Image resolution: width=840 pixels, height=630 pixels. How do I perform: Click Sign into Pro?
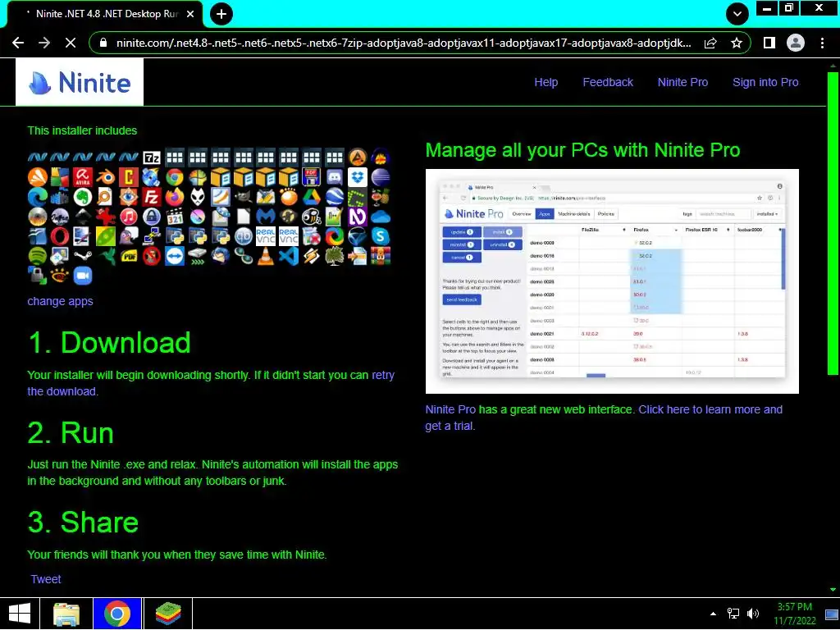pyautogui.click(x=765, y=82)
